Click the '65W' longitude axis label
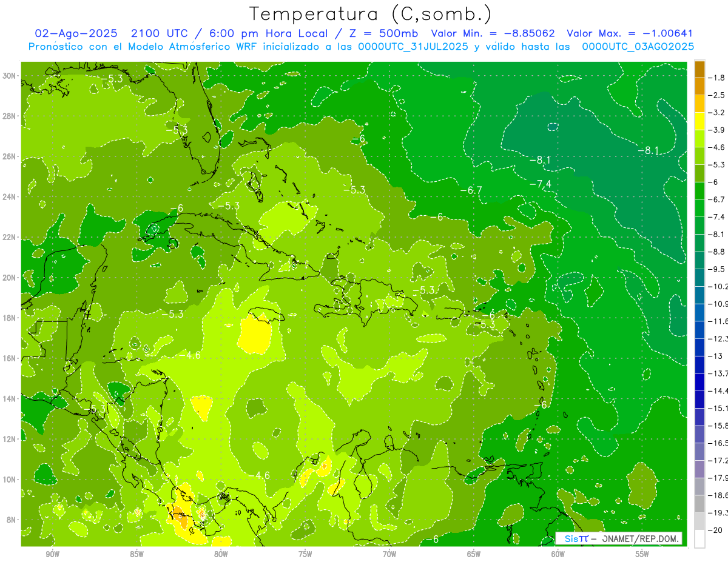 474,554
